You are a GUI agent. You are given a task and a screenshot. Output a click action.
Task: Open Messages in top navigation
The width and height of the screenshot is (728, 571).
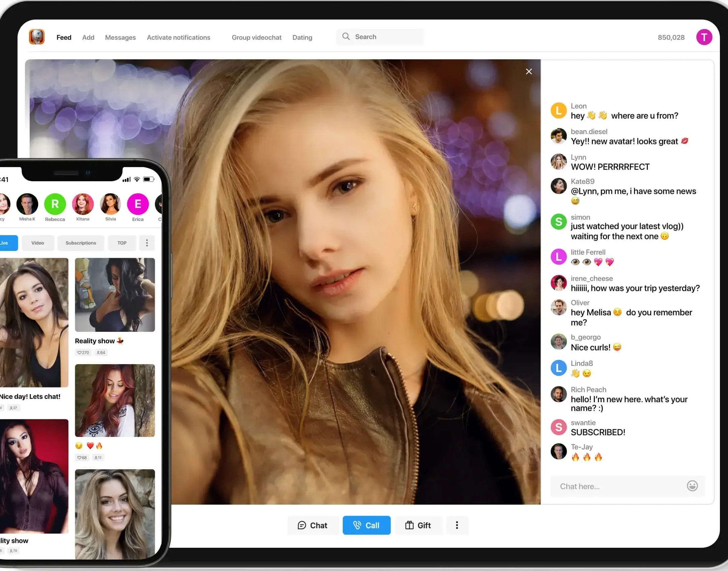coord(120,37)
